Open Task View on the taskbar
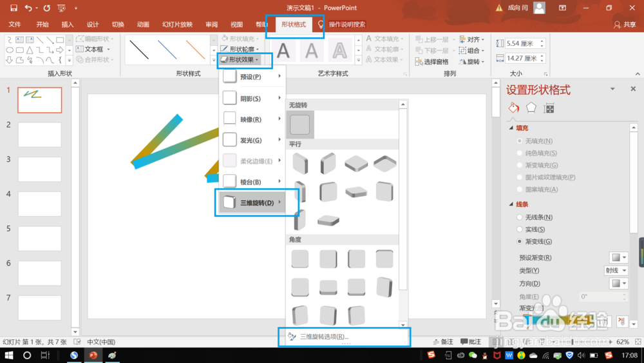The height and width of the screenshot is (363, 644). pyautogui.click(x=45, y=355)
